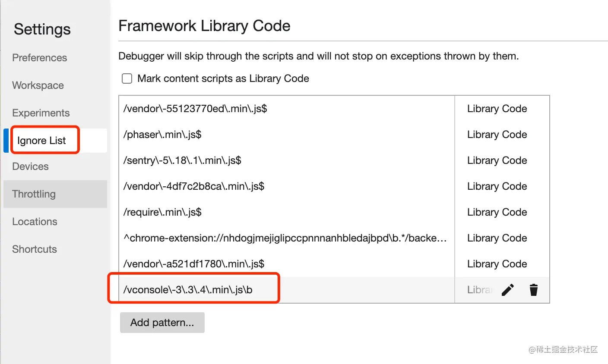
Task: Open the Locations settings tab
Action: [35, 222]
